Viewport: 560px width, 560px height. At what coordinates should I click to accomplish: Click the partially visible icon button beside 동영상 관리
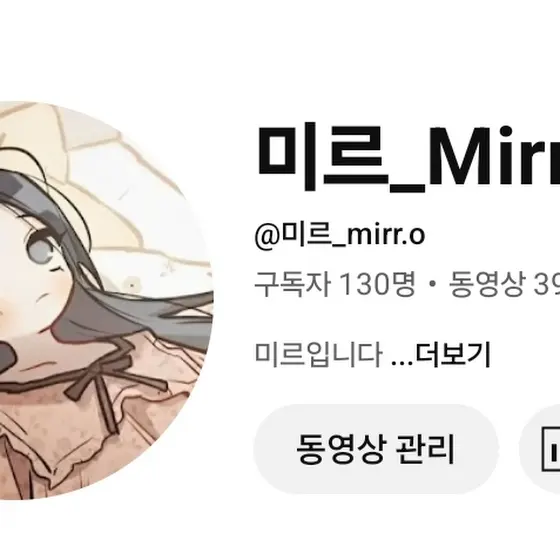pos(541,449)
